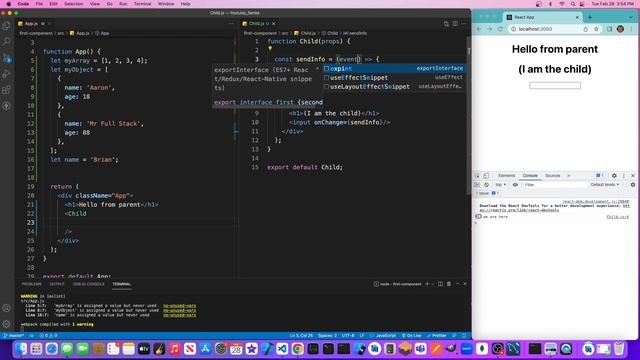Click the inspect element picker in DevTools
Screen dimensions: 640x360
(477, 176)
